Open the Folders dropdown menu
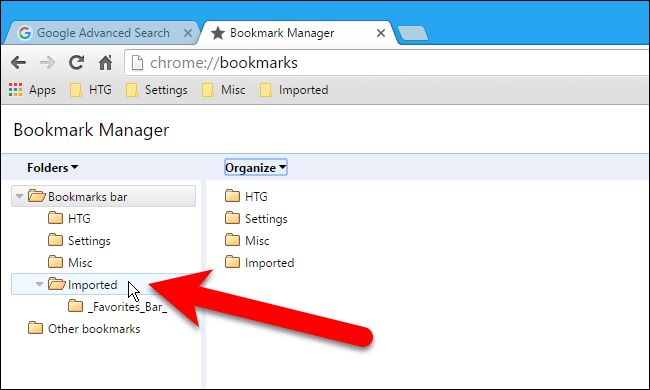This screenshot has height=390, width=650. point(52,168)
